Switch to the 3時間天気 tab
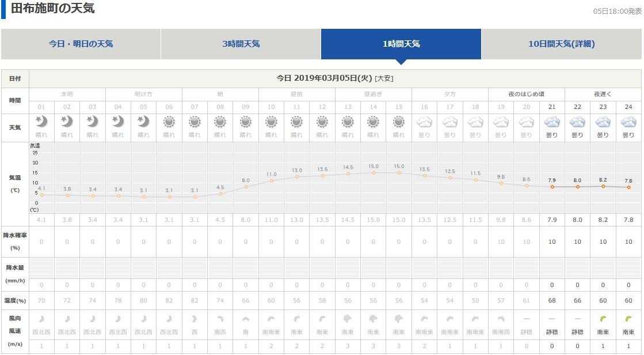The width and height of the screenshot is (644, 355). pos(241,44)
